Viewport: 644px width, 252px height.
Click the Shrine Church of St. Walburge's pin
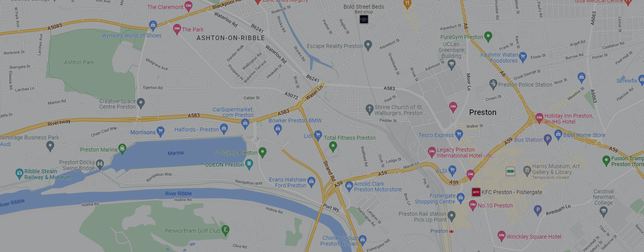pyautogui.click(x=369, y=109)
